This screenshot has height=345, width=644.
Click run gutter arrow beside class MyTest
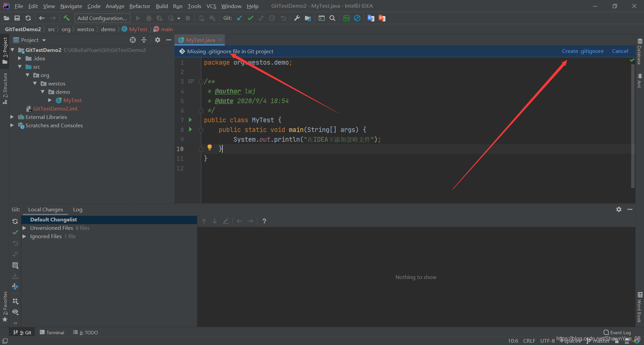point(191,120)
